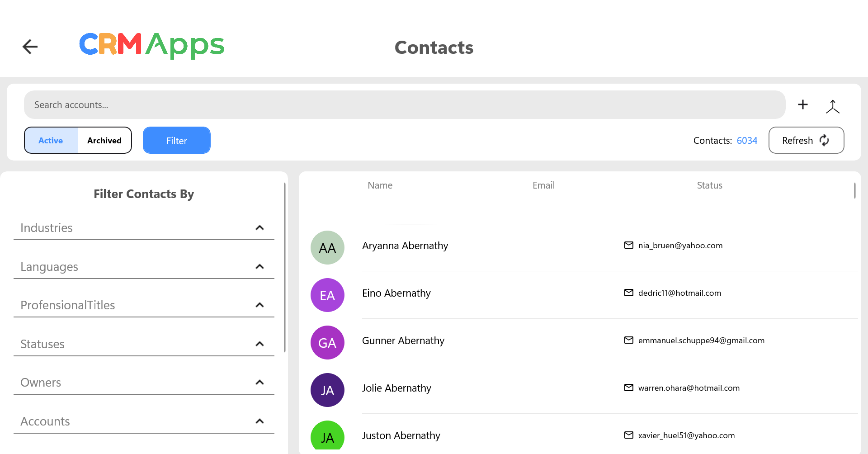Click the contacts list scrollbar
Image resolution: width=868 pixels, height=454 pixels.
[854, 190]
